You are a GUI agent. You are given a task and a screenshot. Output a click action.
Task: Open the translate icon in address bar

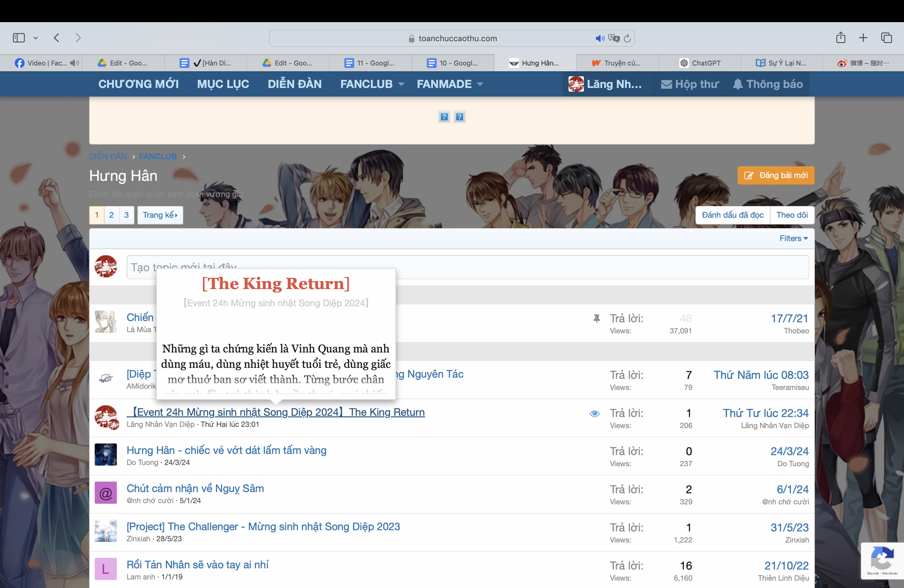click(x=614, y=38)
